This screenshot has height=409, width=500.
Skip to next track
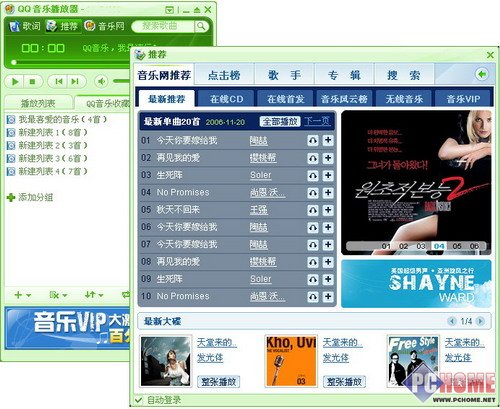click(75, 81)
